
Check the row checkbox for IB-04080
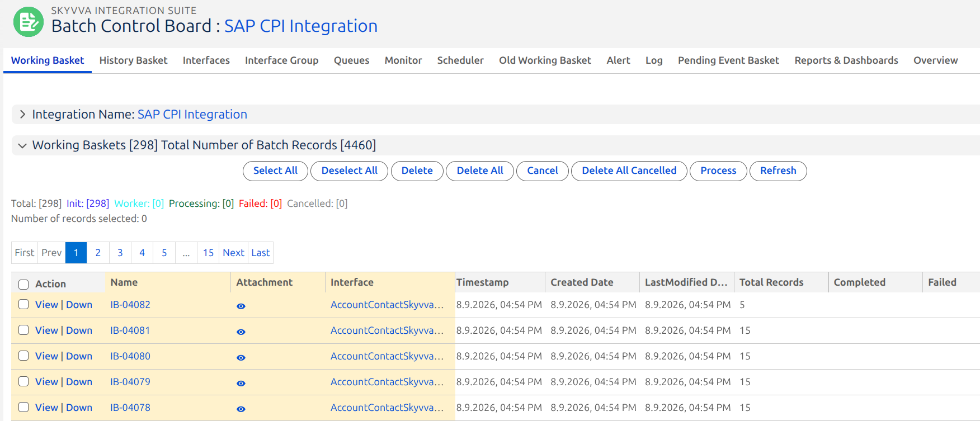[x=23, y=356]
